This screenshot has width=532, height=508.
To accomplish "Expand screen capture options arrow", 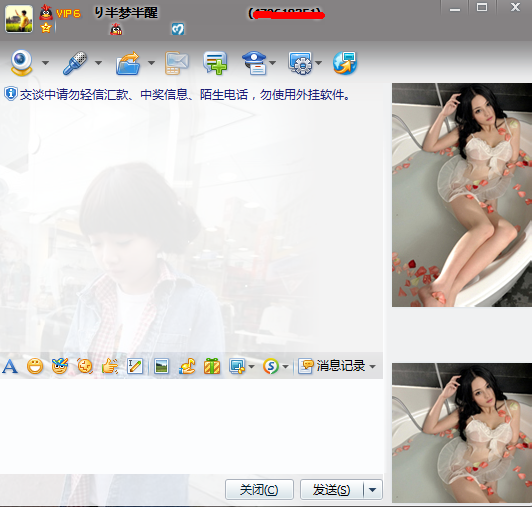I will [251, 366].
